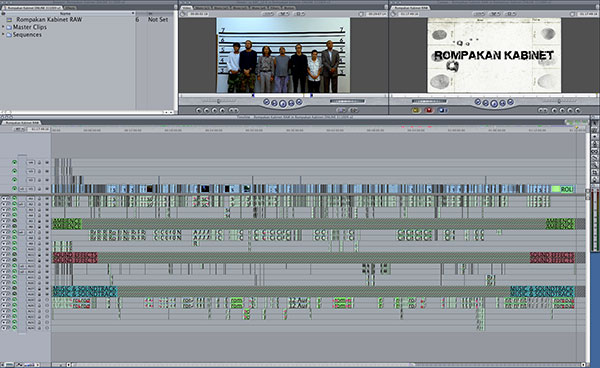Viewport: 600px width, 368px height.
Task: Open the View pop-up menu in the Canvas
Action: (x=510, y=14)
